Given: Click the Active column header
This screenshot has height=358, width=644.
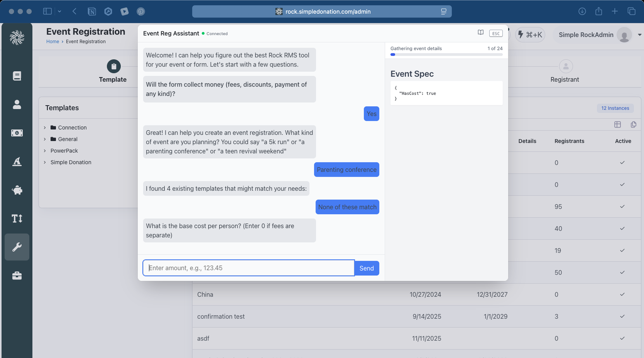Looking at the screenshot, I should [x=623, y=141].
